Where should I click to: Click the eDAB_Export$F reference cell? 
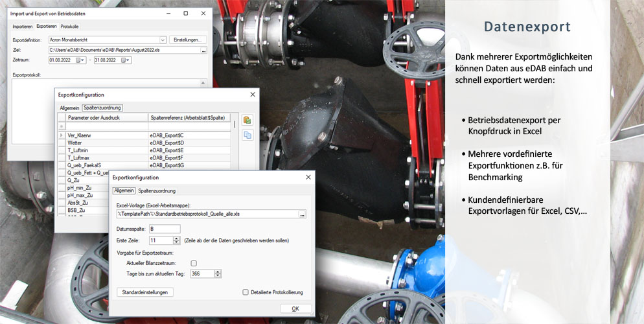tap(189, 157)
